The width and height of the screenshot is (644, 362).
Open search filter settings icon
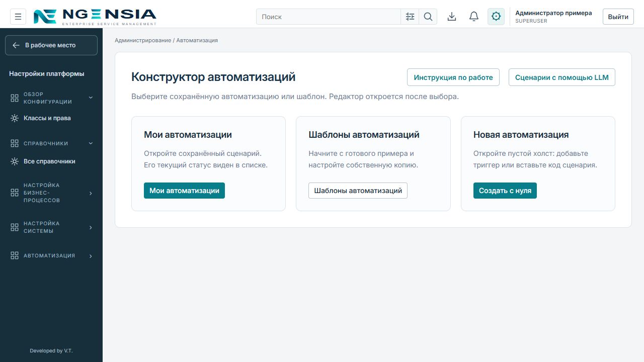pyautogui.click(x=410, y=17)
